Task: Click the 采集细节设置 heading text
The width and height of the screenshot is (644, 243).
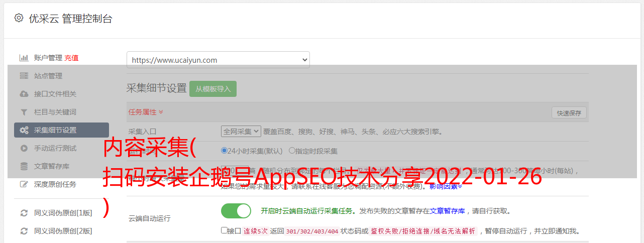Action: (x=157, y=88)
